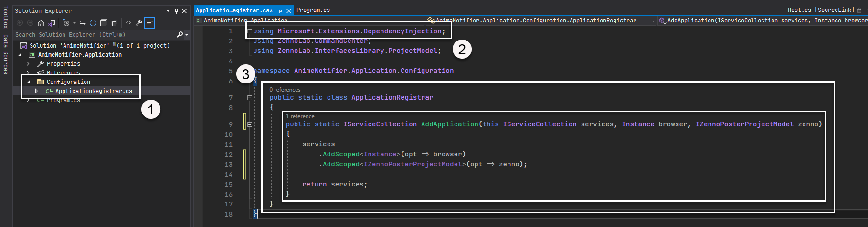
Task: Toggle the Preview Selected Items button
Action: tap(149, 23)
